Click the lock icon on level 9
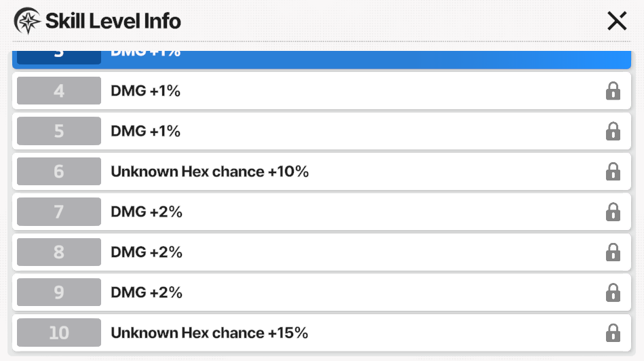644x361 pixels. (x=613, y=292)
